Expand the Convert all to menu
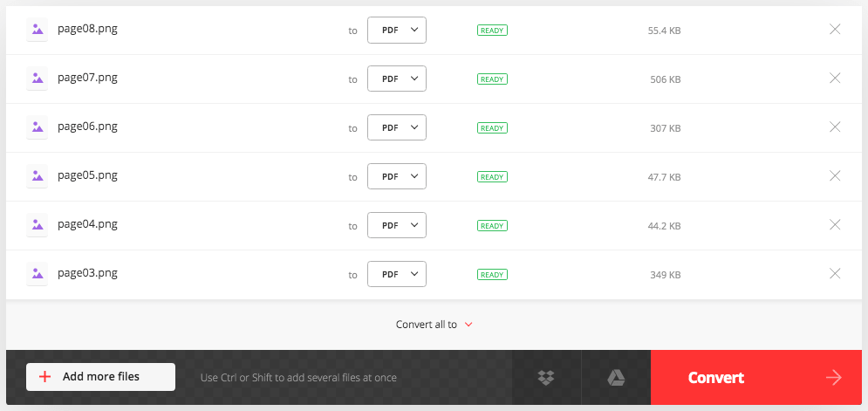The width and height of the screenshot is (868, 411). click(x=434, y=325)
